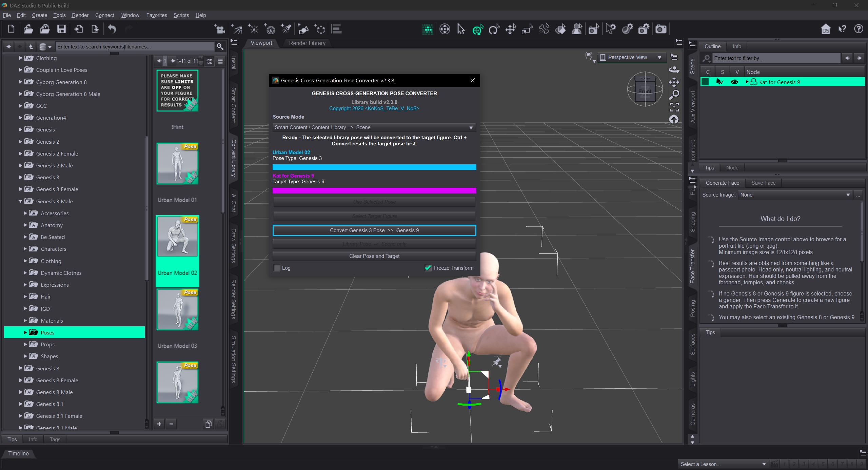Screen dimensions: 868x470
Task: Select the Urban Model 01 pose thumbnail
Action: click(177, 164)
